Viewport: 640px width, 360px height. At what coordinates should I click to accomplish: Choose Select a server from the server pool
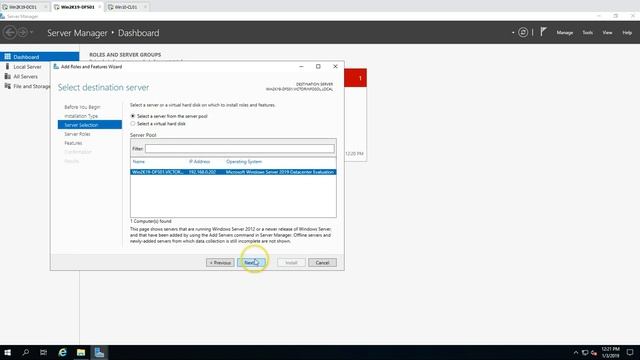133,116
